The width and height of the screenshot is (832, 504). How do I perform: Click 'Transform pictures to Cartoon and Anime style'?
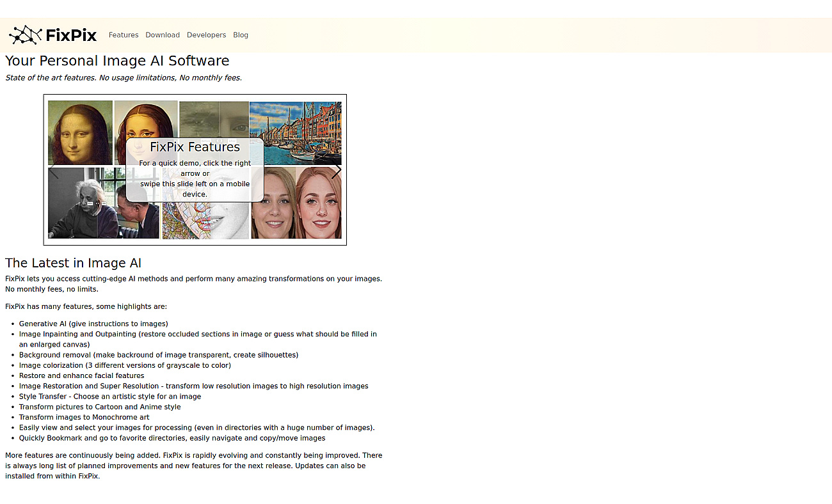point(100,407)
